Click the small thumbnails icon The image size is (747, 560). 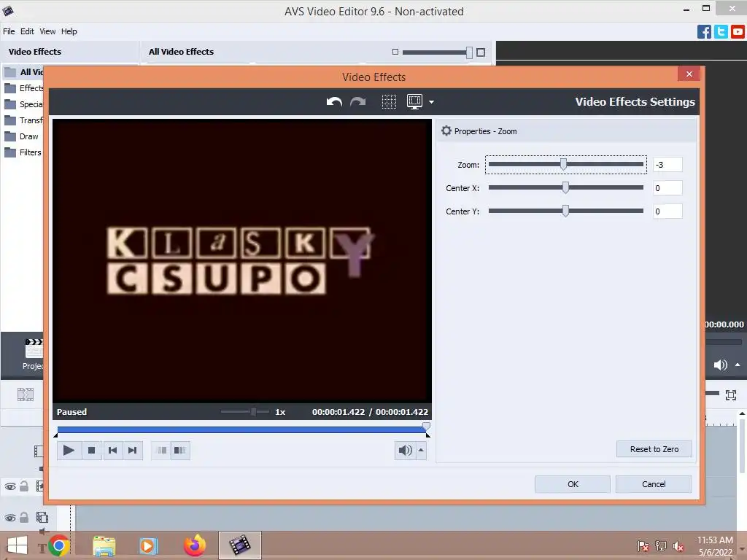tap(395, 52)
